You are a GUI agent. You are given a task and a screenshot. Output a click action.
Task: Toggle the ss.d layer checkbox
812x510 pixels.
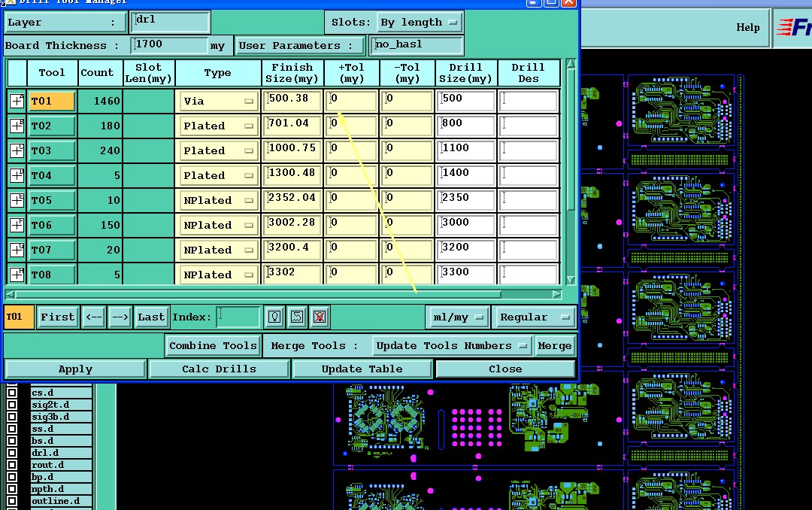(x=12, y=429)
